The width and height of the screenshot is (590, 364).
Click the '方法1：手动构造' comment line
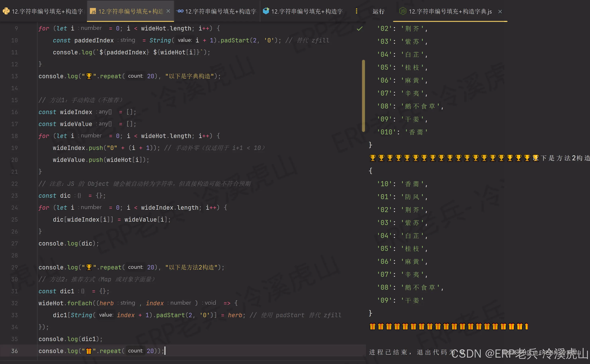81,100
